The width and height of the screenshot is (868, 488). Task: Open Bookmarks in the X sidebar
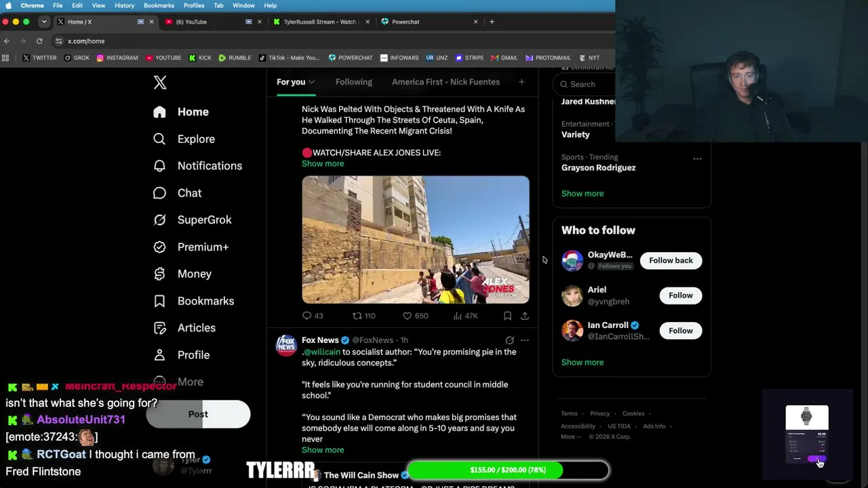click(193, 301)
